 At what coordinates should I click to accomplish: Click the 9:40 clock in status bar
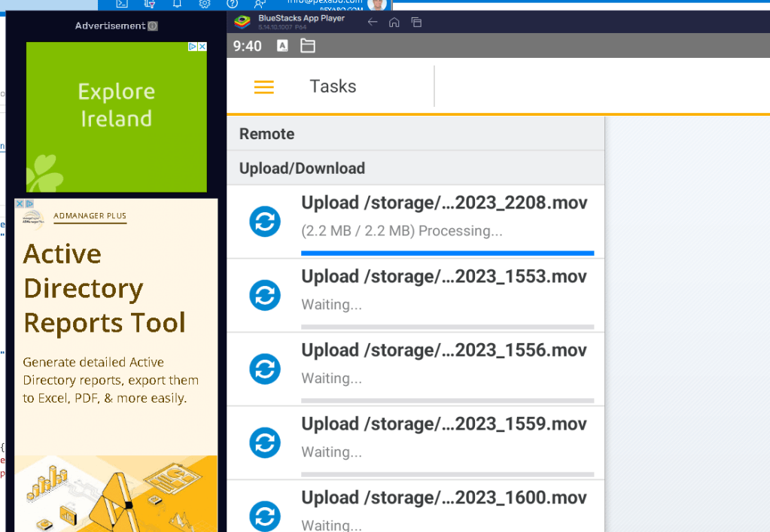point(247,46)
